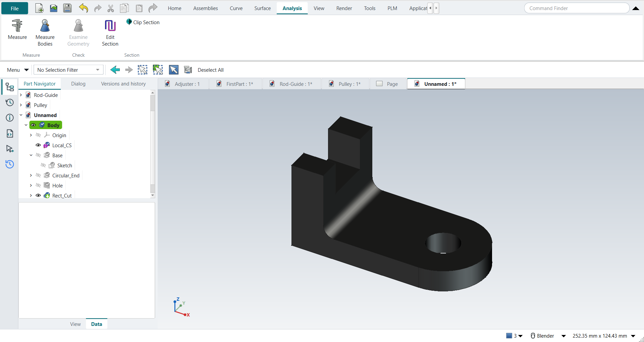Expand the Rod-Guide tree node
This screenshot has width=644, height=342.
point(21,95)
